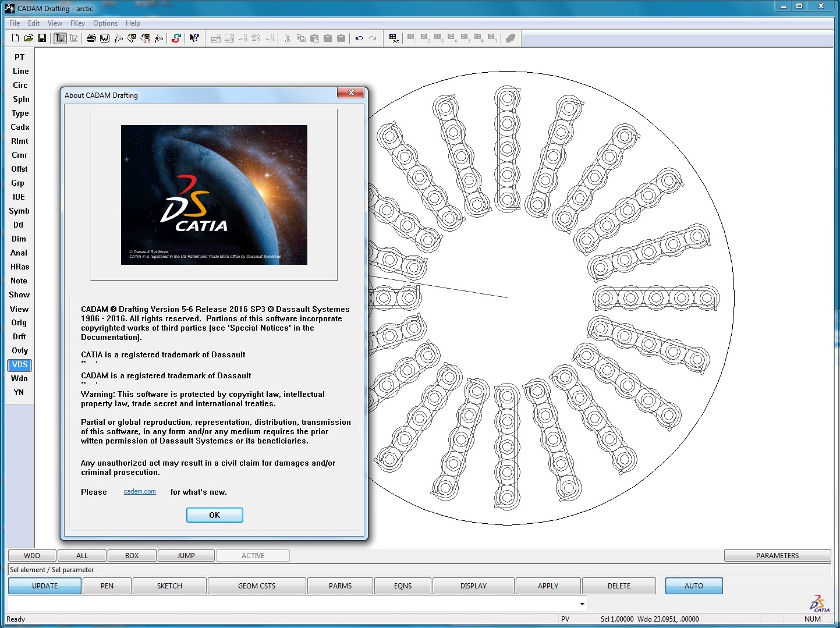Toggle the VDS function key

tap(20, 365)
